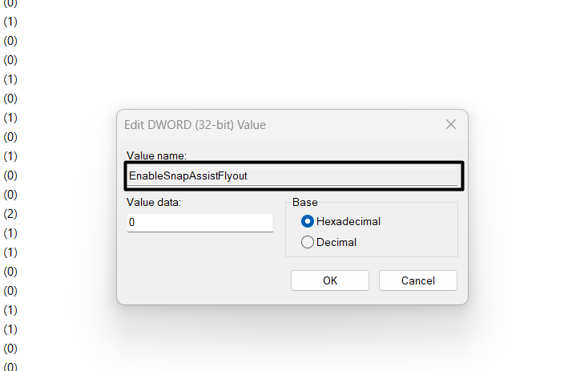Viewport: 588px width, 371px height.
Task: Click the "Hexadecimal" option label text
Action: pos(348,221)
